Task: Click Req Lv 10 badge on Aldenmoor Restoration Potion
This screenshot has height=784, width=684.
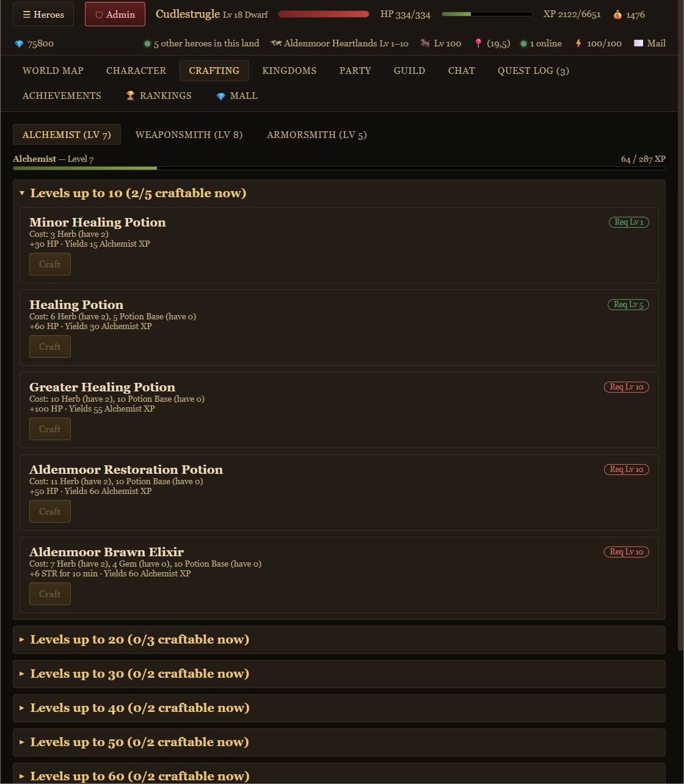Action: point(627,470)
